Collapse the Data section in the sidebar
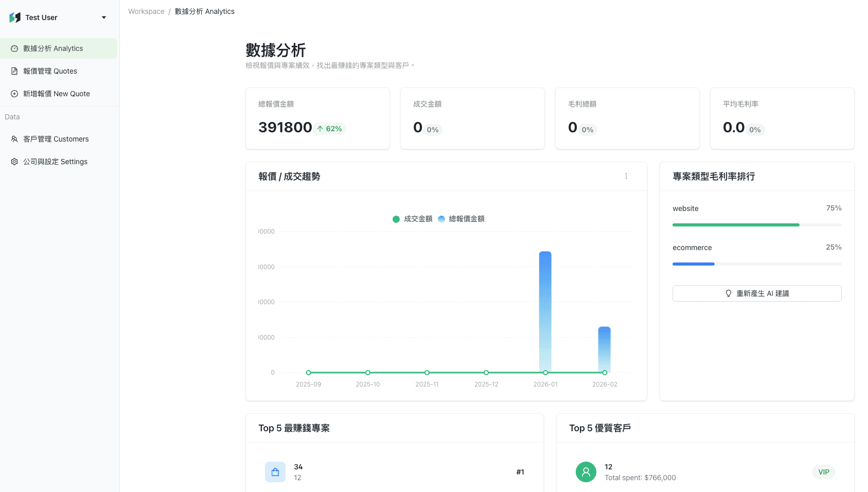The width and height of the screenshot is (868, 492). click(x=12, y=117)
